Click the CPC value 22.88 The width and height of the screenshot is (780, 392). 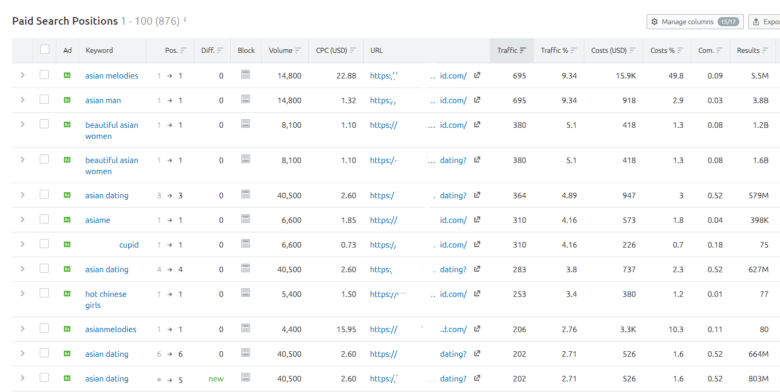pos(346,76)
